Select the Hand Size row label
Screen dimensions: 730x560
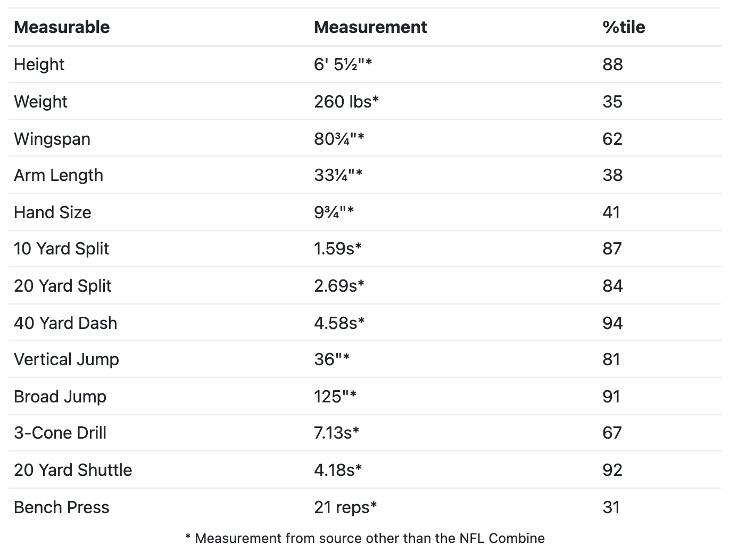point(53,212)
